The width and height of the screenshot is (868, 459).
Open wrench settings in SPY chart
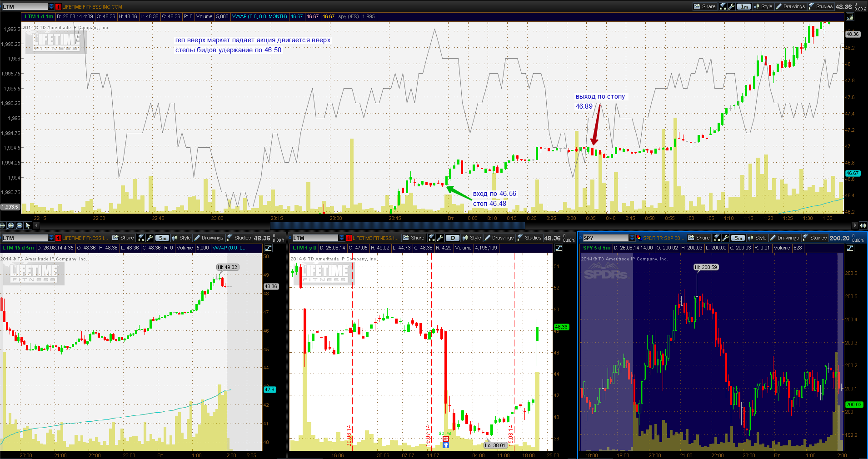point(725,238)
